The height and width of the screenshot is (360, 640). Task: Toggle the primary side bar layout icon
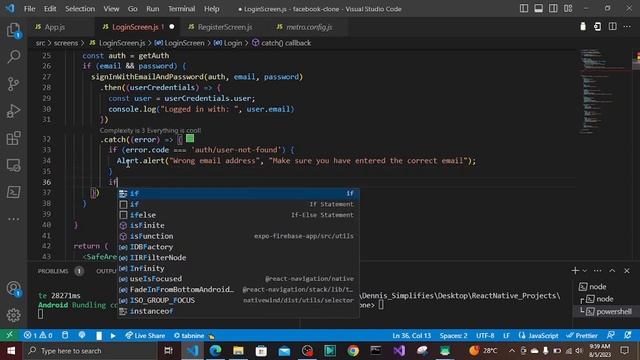(x=524, y=9)
